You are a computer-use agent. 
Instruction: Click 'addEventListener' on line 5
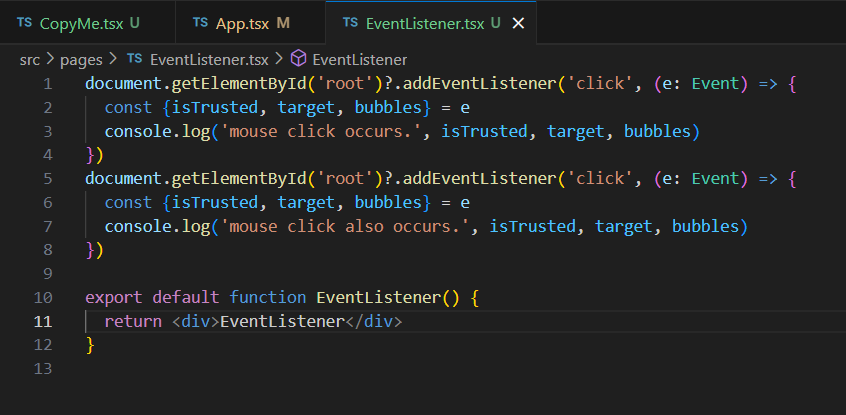479,179
